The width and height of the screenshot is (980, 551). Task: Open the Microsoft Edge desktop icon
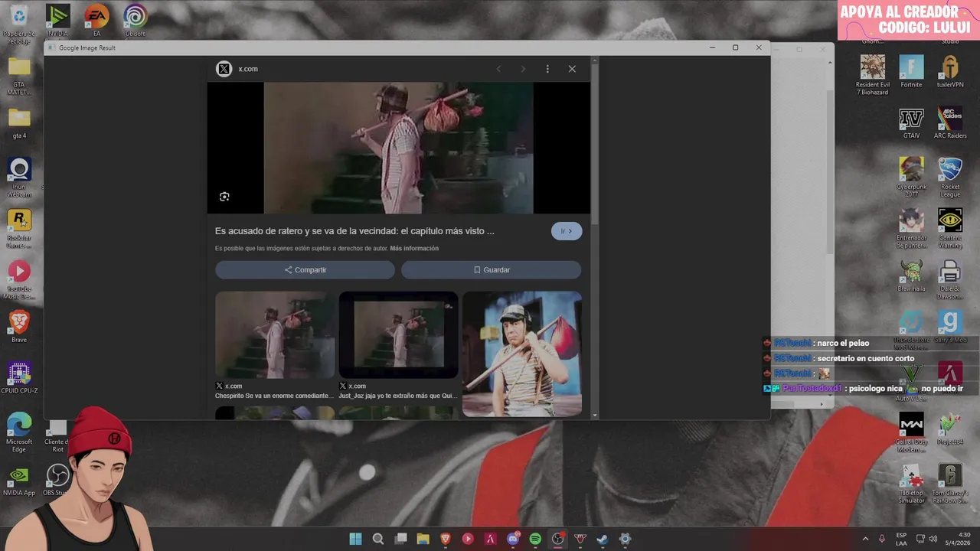point(19,432)
